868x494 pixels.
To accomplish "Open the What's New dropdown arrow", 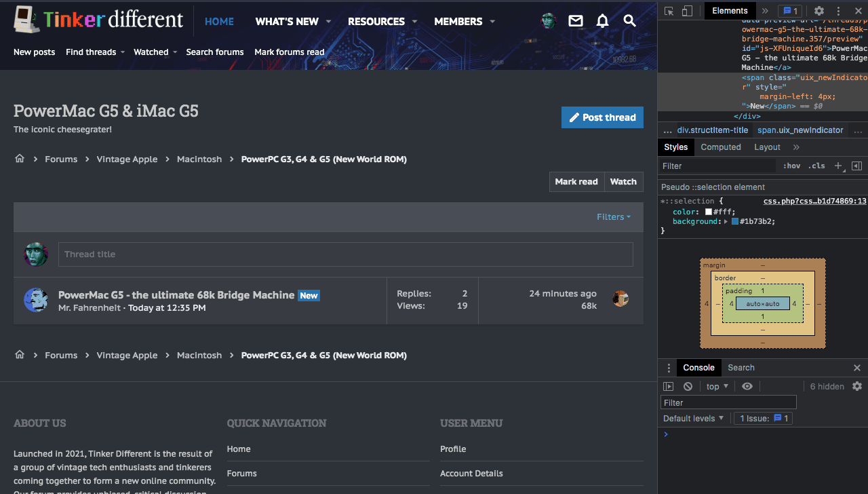I will point(329,21).
